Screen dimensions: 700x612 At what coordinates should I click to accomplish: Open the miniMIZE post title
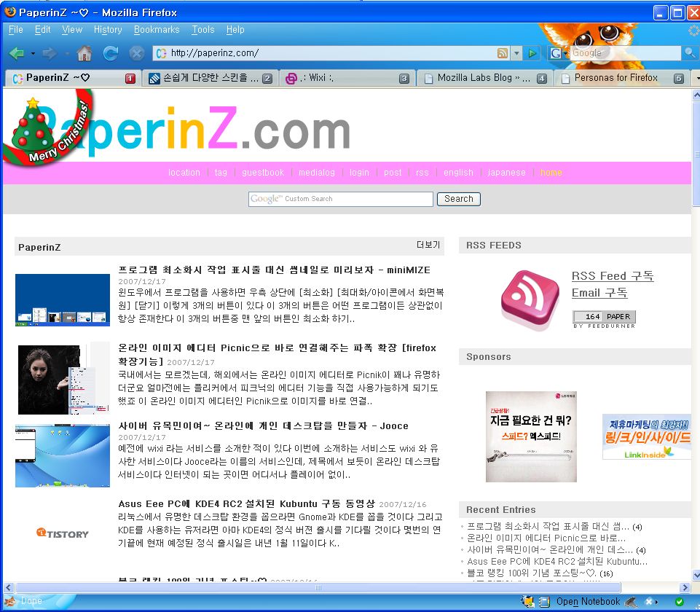point(274,270)
